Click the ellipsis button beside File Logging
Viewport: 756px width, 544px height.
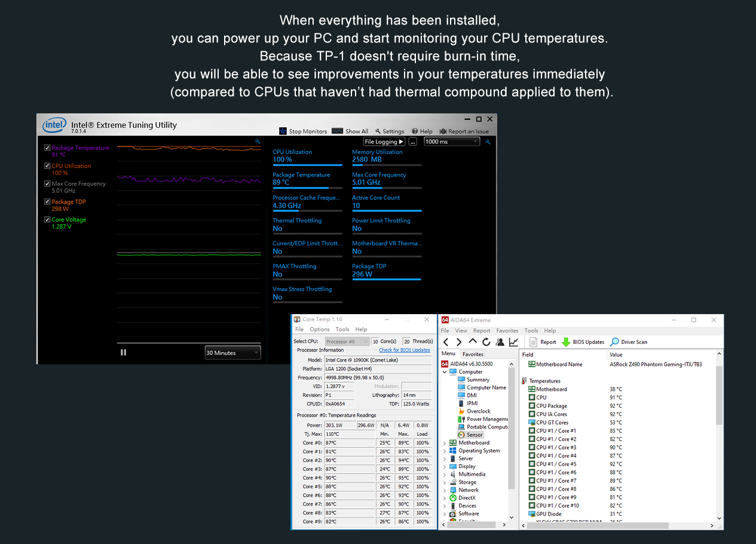pos(412,142)
